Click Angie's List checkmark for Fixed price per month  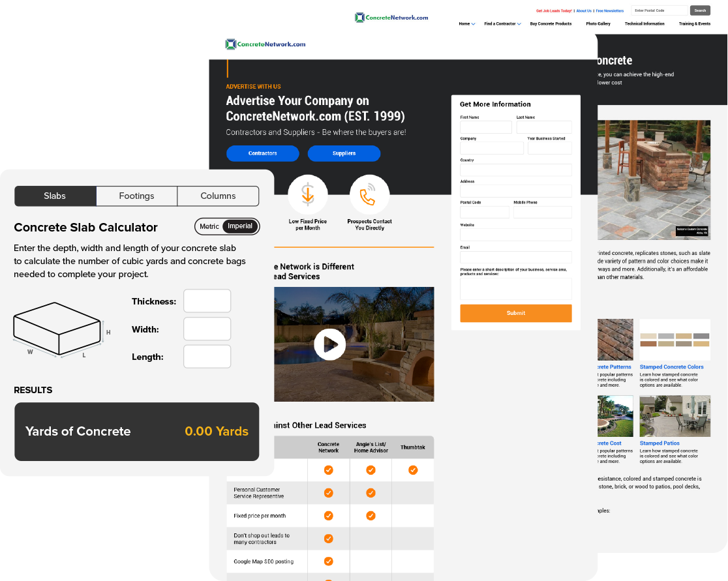371,516
